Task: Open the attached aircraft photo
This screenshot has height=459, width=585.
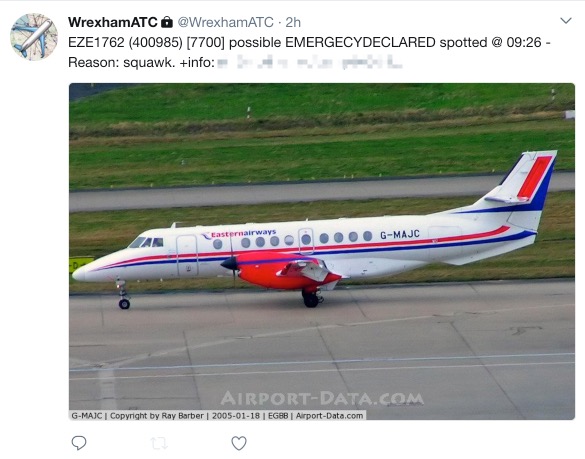Action: point(322,251)
